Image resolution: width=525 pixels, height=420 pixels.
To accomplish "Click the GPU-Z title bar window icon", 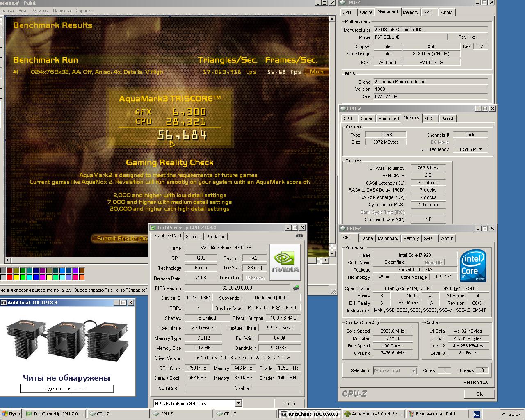I will click(x=153, y=228).
